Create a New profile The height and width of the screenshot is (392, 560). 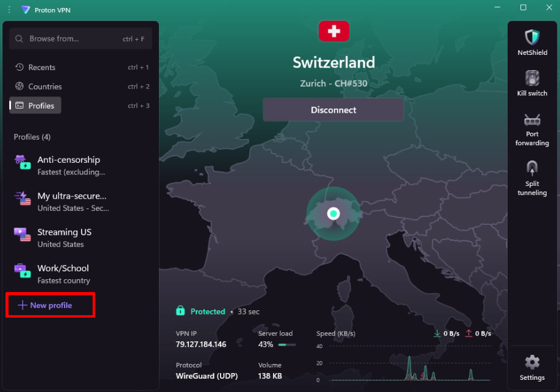(45, 305)
